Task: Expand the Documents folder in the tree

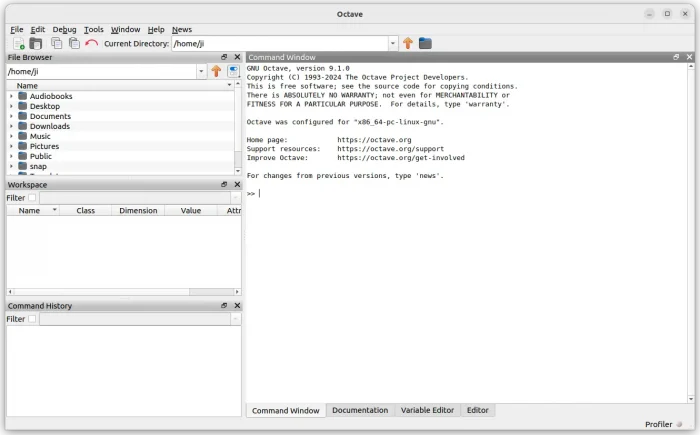Action: (12, 116)
